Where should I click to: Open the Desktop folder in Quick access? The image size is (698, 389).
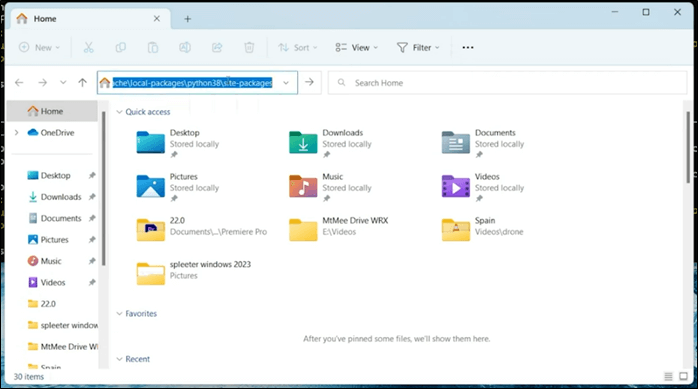point(178,143)
